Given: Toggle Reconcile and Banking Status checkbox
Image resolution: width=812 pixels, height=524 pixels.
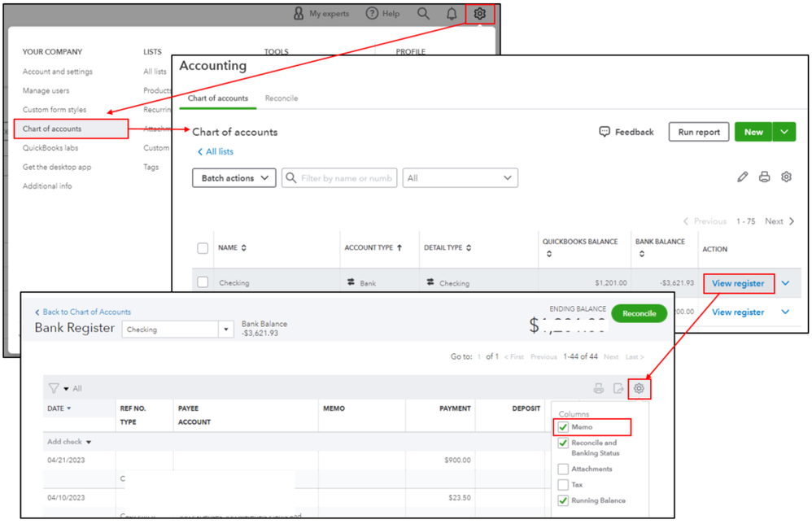Looking at the screenshot, I should (x=563, y=443).
